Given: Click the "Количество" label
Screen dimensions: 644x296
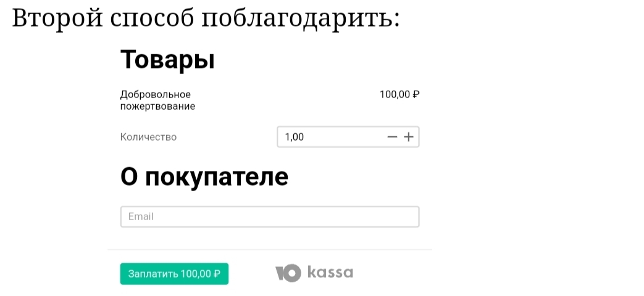Looking at the screenshot, I should click(148, 137).
